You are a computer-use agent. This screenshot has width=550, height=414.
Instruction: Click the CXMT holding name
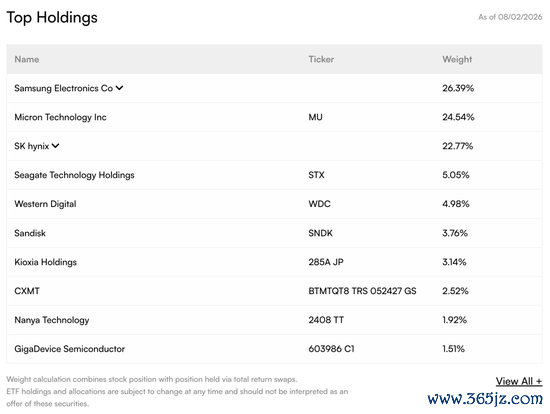[27, 291]
